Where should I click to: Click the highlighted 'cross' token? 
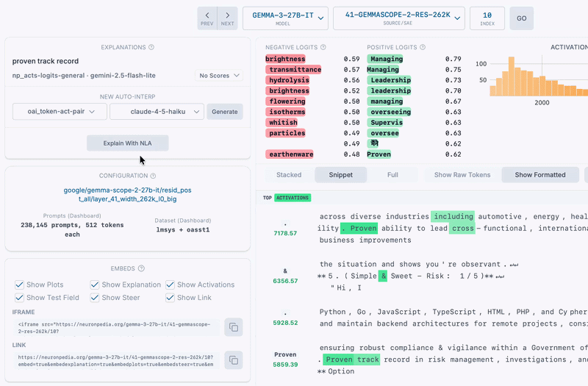click(462, 228)
